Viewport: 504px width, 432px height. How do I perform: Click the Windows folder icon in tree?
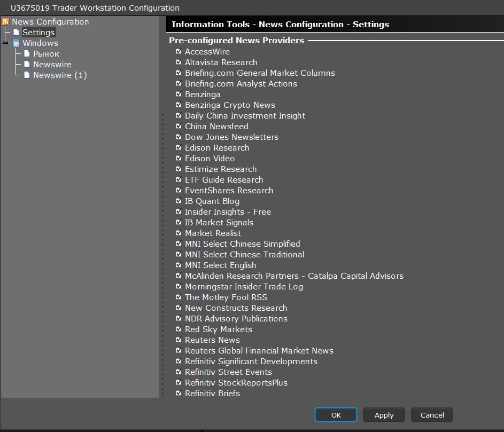coord(16,43)
